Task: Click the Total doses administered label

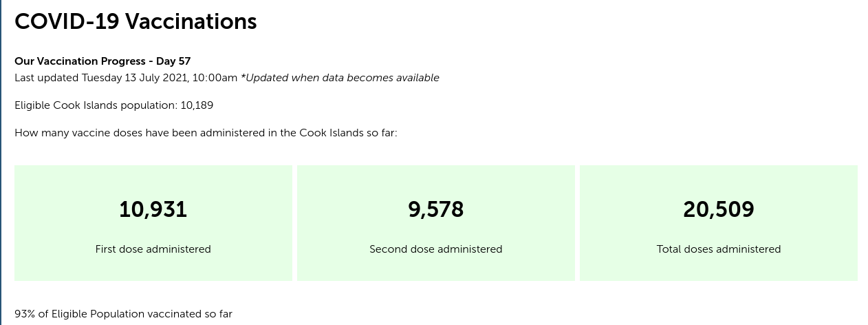Action: [719, 249]
